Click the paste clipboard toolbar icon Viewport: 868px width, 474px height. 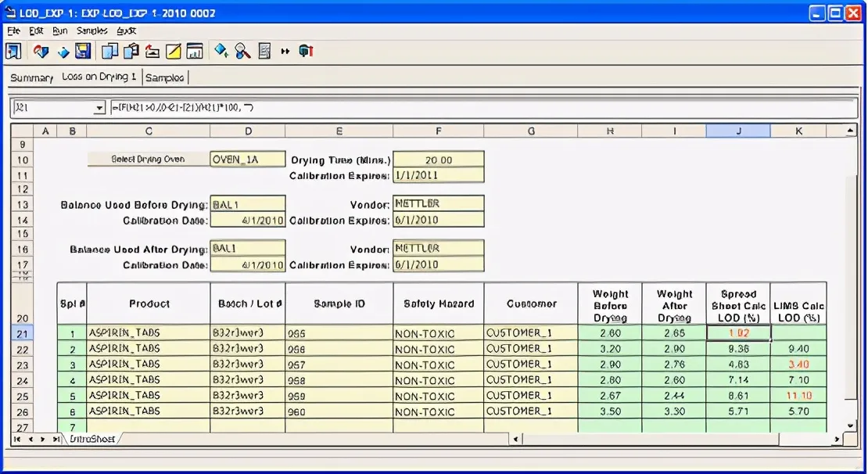tap(131, 52)
